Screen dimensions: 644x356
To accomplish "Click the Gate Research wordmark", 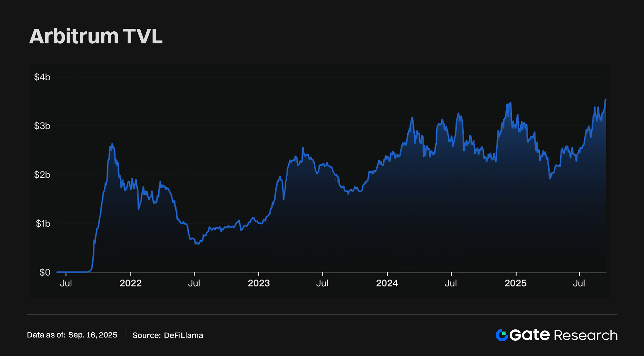I will [x=563, y=335].
